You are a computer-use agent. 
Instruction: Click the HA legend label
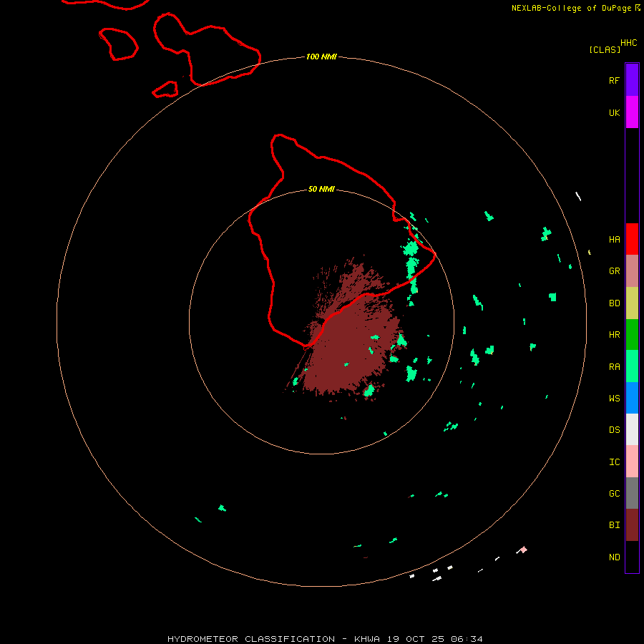point(614,240)
